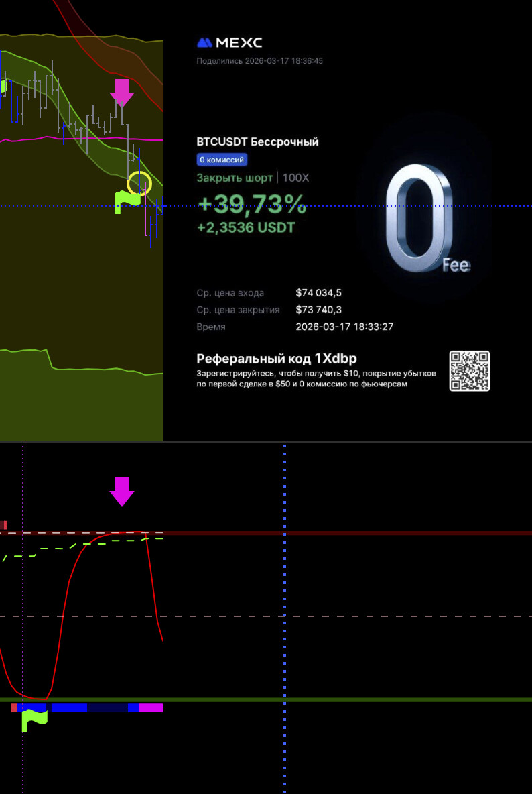Click the yellow circle marker on candles

click(139, 182)
